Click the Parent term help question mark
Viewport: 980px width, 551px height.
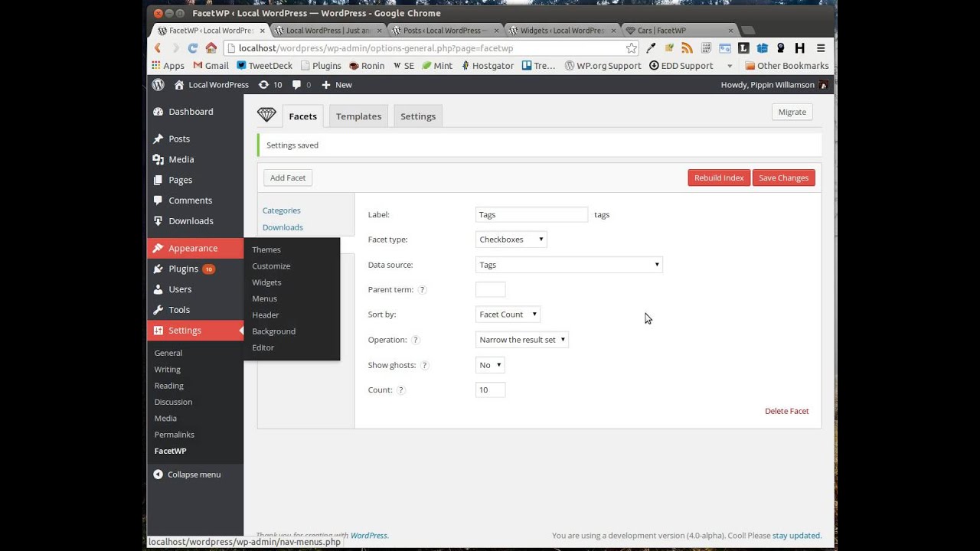422,290
